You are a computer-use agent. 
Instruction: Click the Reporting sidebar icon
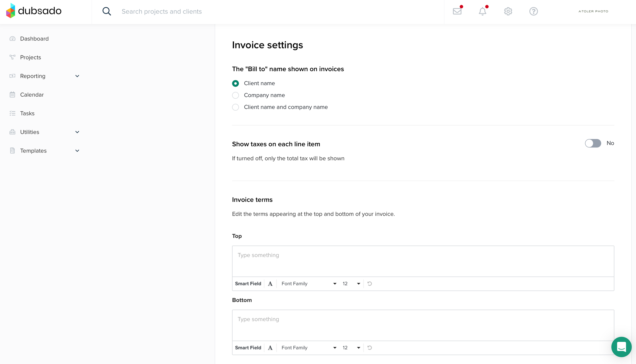coord(12,76)
